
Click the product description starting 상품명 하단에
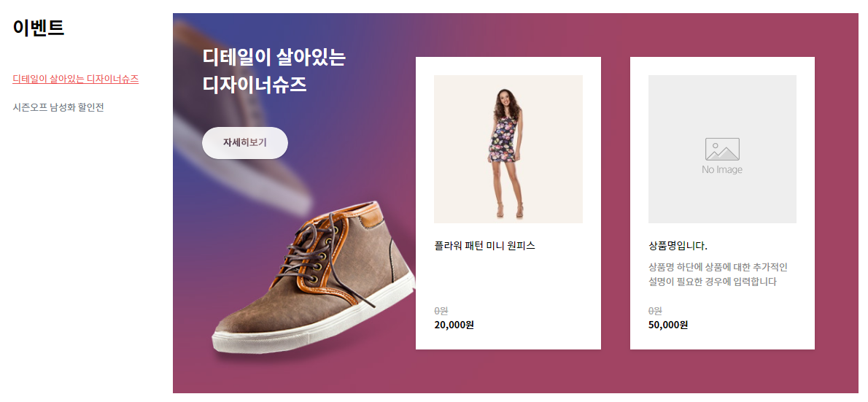[x=718, y=274]
